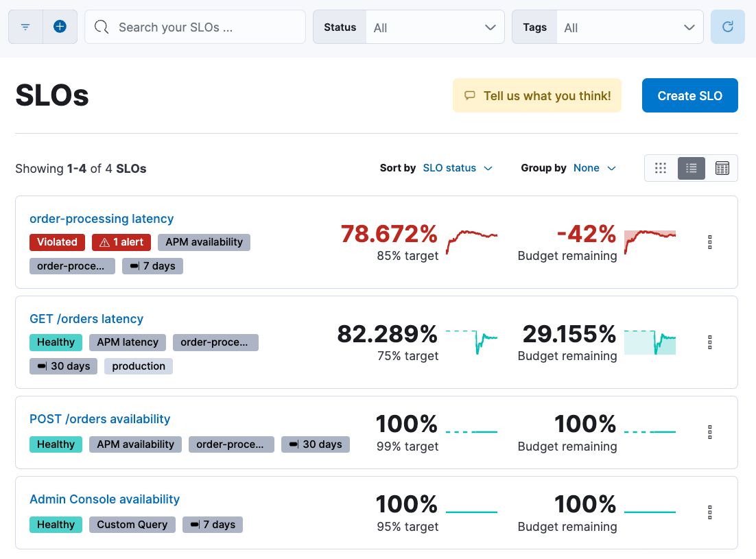Switch to compact list view

pos(691,168)
